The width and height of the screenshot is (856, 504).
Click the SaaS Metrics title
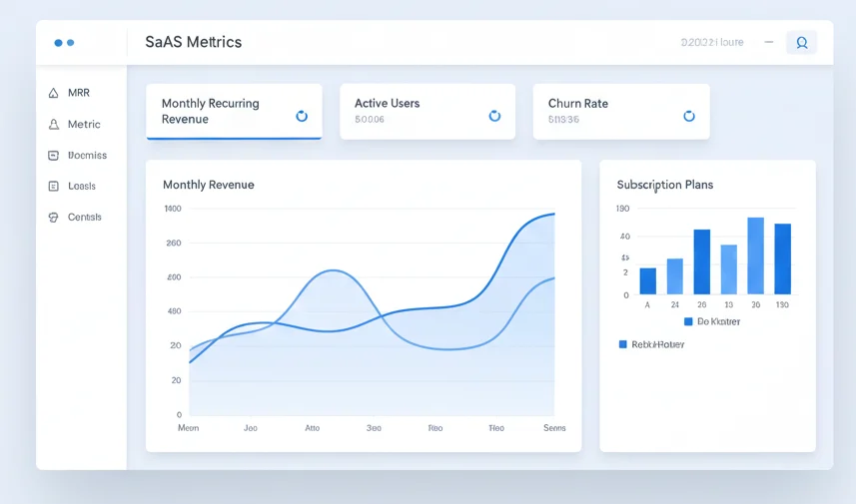click(193, 42)
